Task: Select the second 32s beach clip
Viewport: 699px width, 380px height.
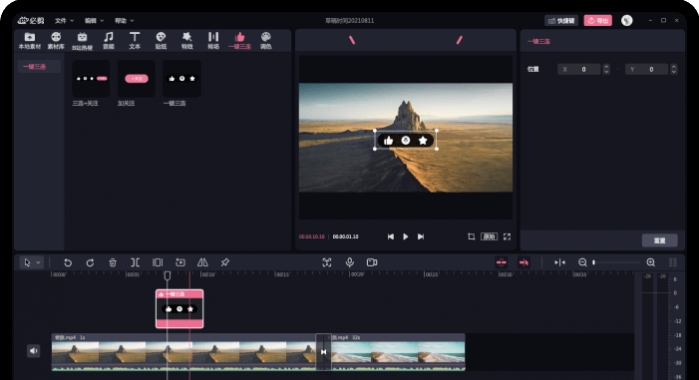Action: (398, 352)
